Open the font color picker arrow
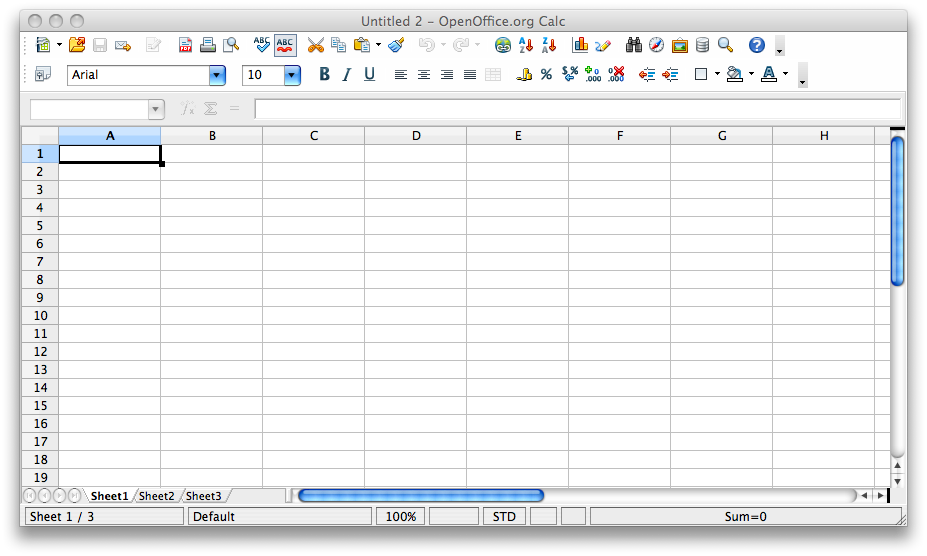Viewport: 927px width, 556px height. [785, 74]
